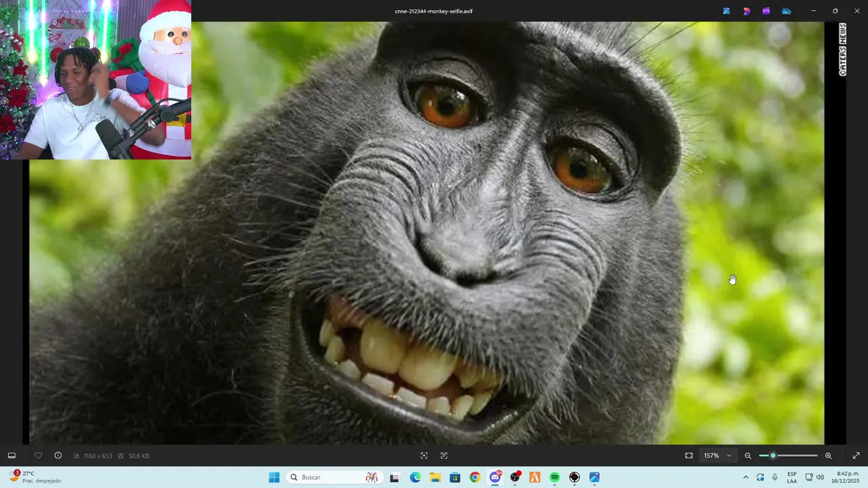Click the OneDrive cloud status icon
Viewport: 868px width, 488px height.
(787, 11)
